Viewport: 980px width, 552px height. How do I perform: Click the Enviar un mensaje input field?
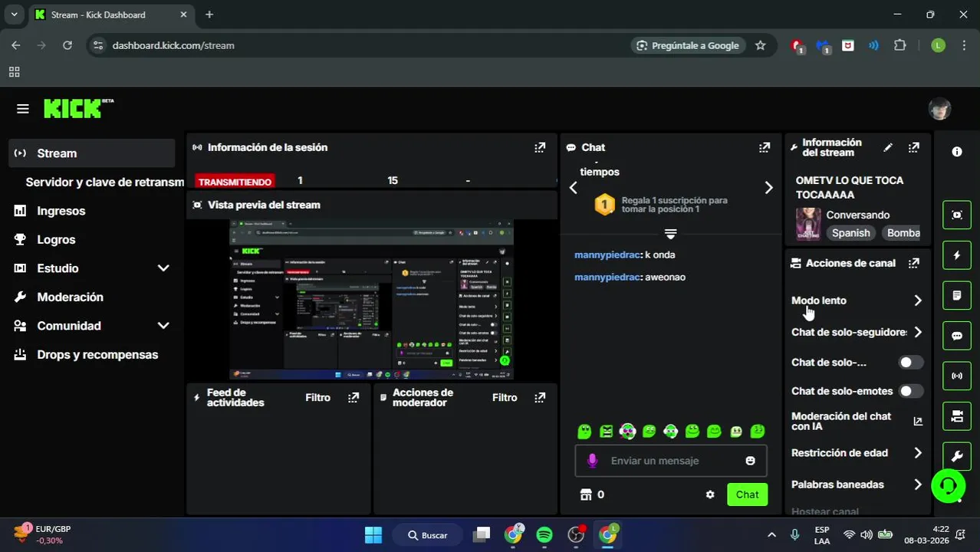(670, 461)
